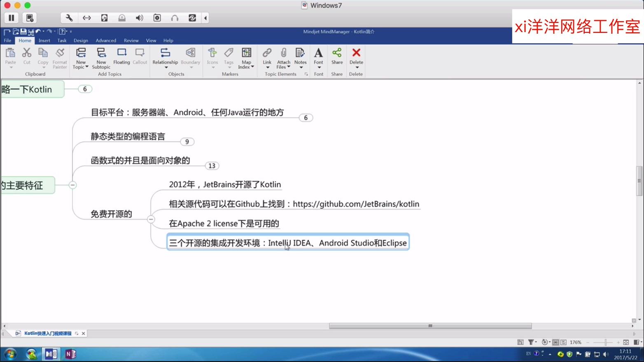
Task: Open the Font options
Action: pos(318,58)
